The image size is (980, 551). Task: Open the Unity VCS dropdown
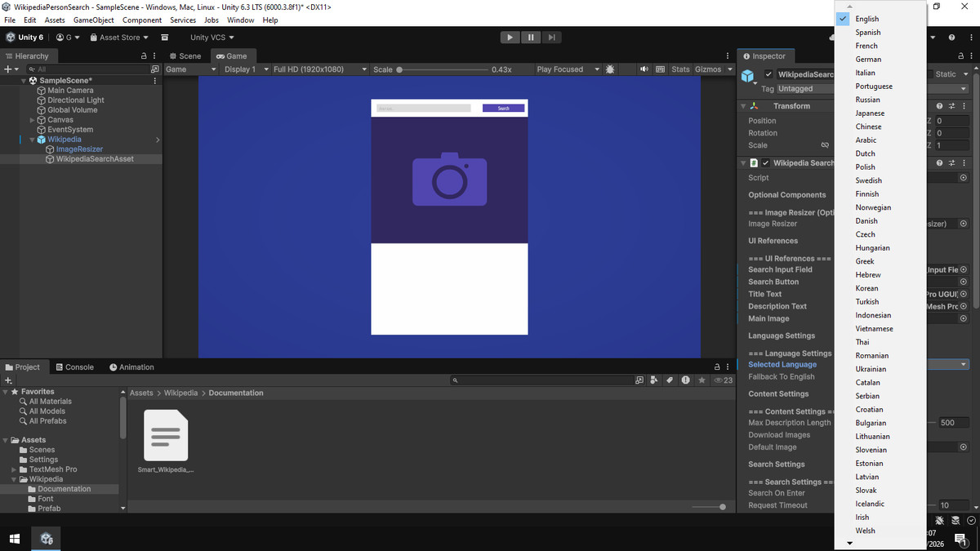point(212,37)
